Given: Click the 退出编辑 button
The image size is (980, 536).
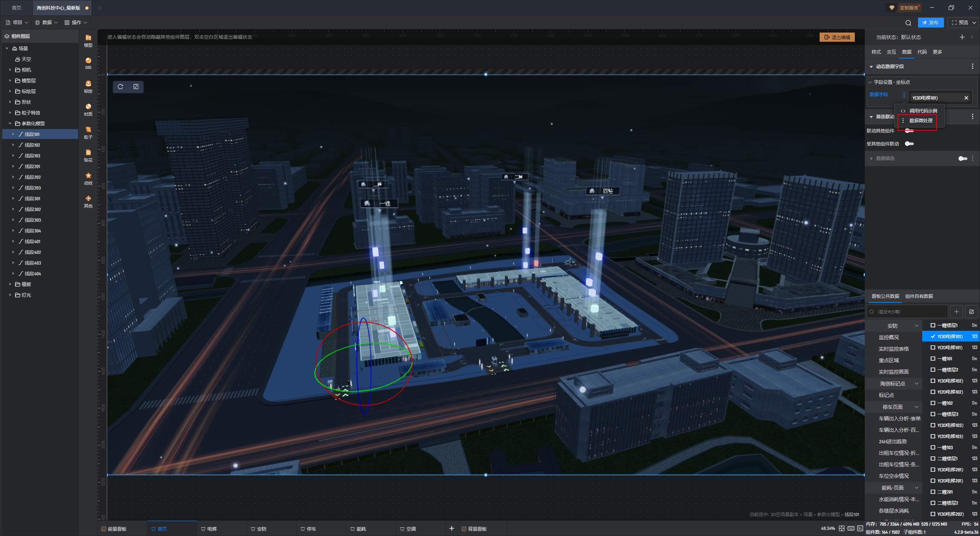Looking at the screenshot, I should pyautogui.click(x=837, y=37).
